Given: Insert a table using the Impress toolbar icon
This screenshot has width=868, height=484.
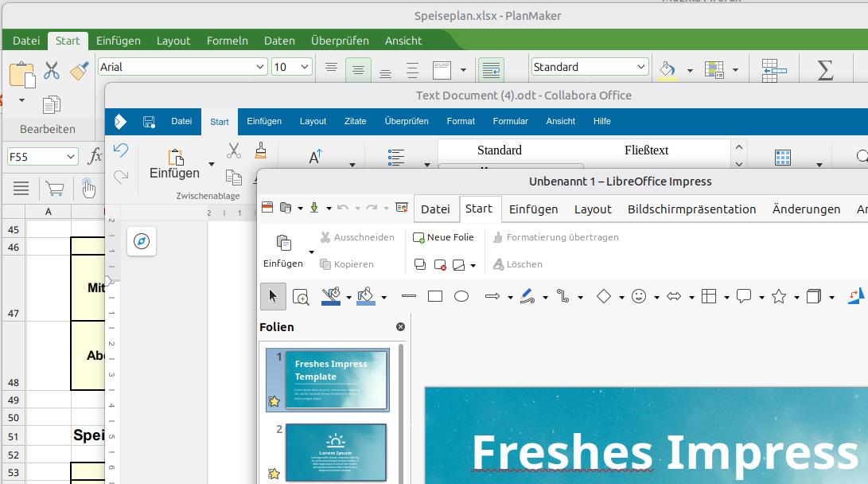Looking at the screenshot, I should click(x=709, y=296).
